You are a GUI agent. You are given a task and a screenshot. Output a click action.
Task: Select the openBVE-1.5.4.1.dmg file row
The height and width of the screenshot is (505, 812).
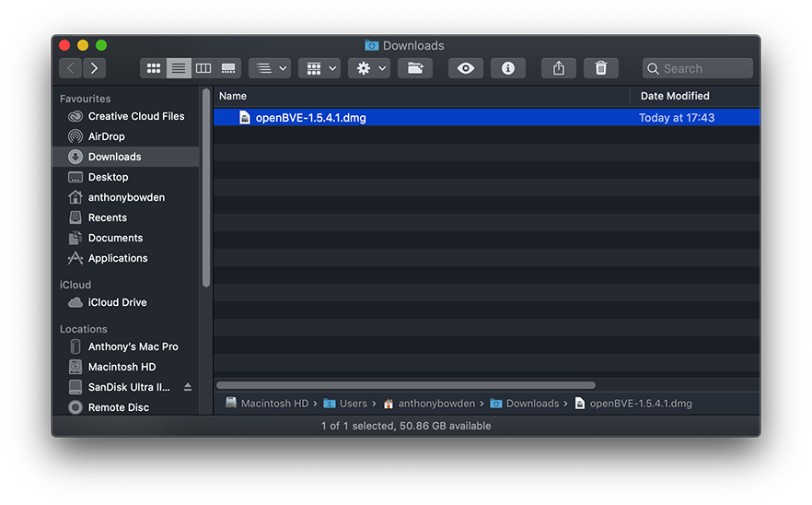pyautogui.click(x=487, y=117)
